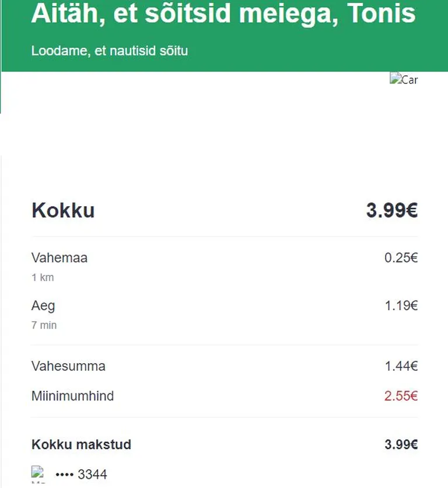Select the Miinimumhind label

click(72, 396)
